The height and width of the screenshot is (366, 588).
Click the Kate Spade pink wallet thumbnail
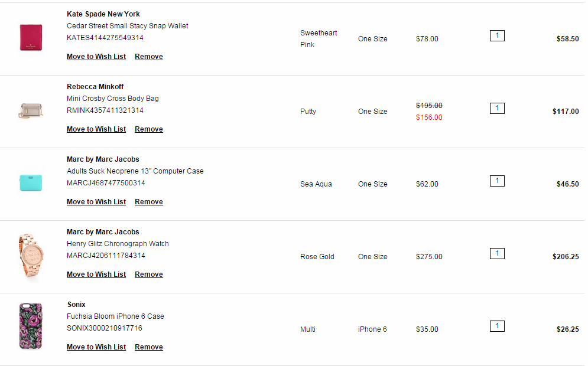point(31,37)
